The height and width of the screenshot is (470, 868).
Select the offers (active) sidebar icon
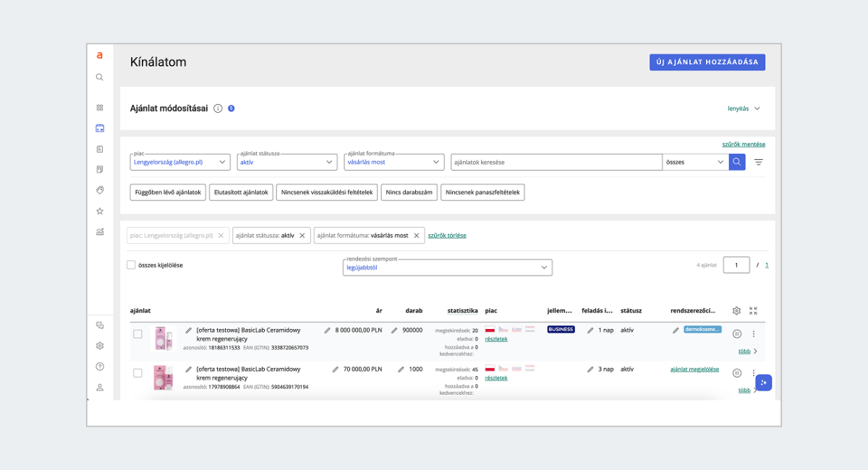click(100, 128)
